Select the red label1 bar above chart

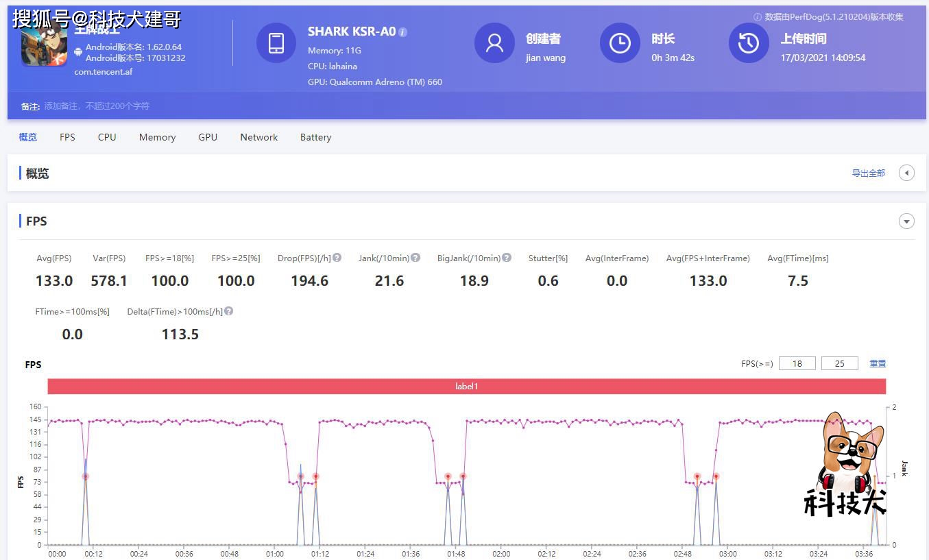coord(467,387)
